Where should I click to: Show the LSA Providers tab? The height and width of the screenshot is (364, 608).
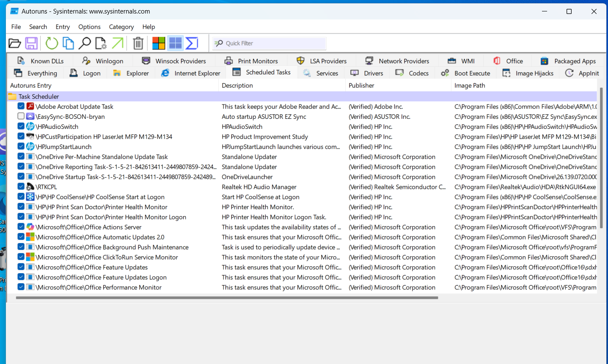pos(322,61)
